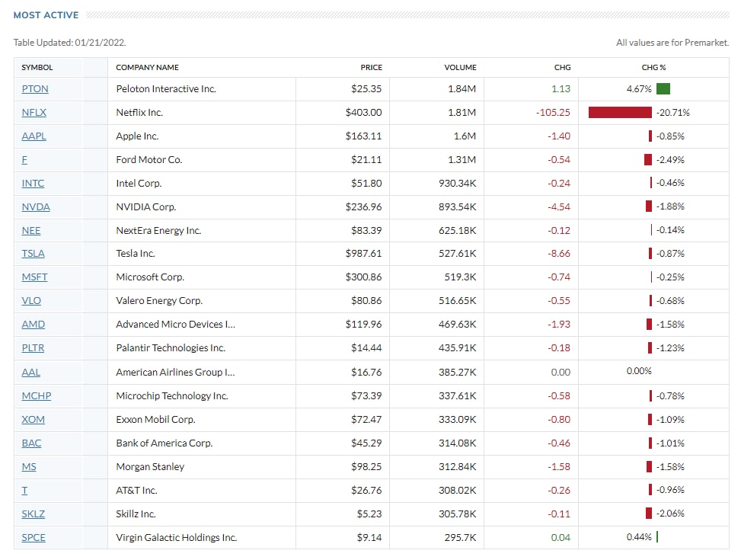Open the MCHP symbol link
Screen dimensions: 741x560
(37, 396)
